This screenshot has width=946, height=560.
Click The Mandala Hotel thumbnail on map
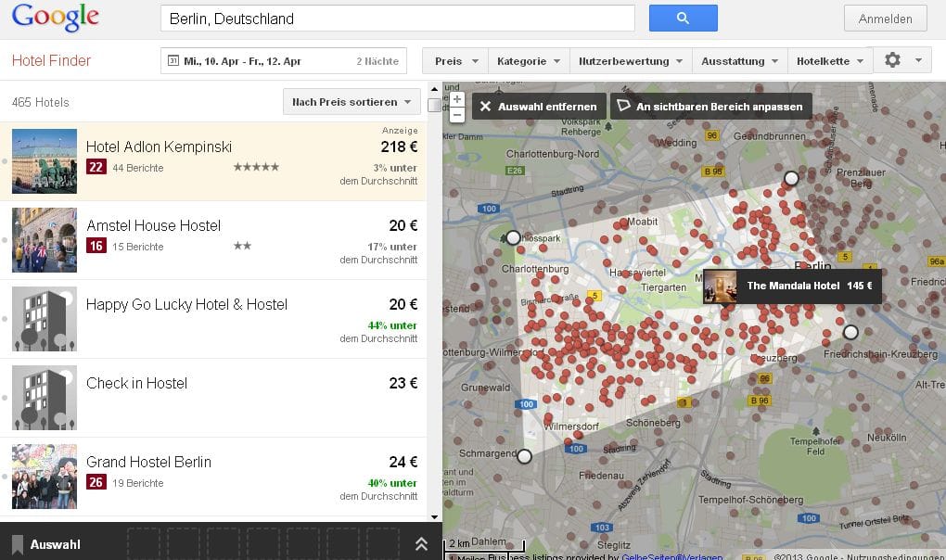pos(721,286)
